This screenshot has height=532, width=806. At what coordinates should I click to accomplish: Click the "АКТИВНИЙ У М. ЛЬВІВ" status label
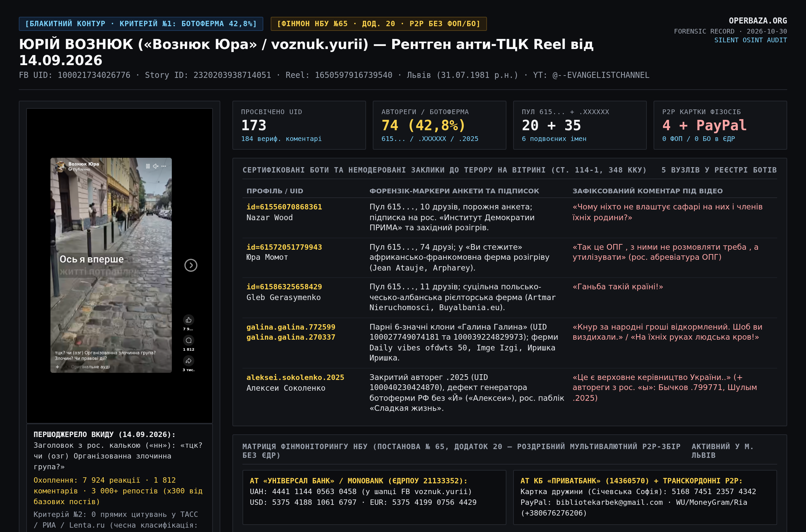coord(722,451)
